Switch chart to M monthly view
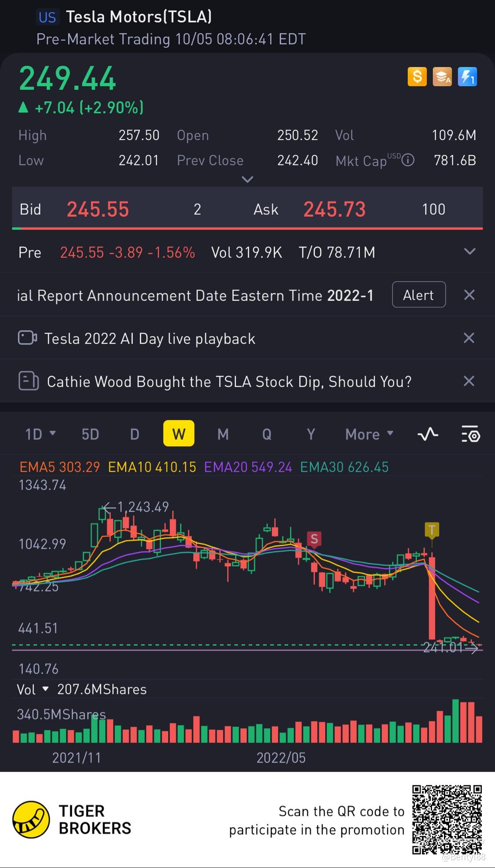 point(223,434)
